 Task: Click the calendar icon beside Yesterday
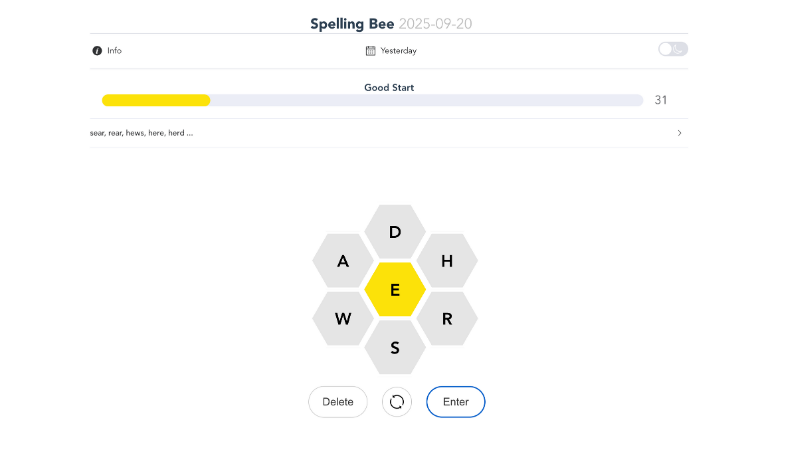tap(371, 50)
